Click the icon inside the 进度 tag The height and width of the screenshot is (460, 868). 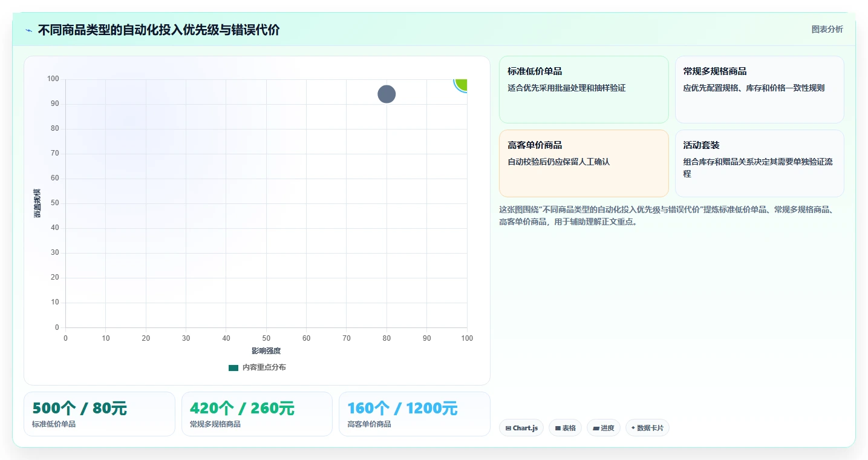[x=596, y=428]
